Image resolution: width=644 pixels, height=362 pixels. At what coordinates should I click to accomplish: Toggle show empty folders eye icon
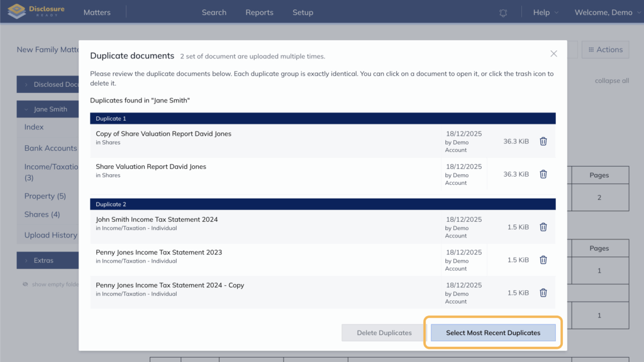pos(26,284)
